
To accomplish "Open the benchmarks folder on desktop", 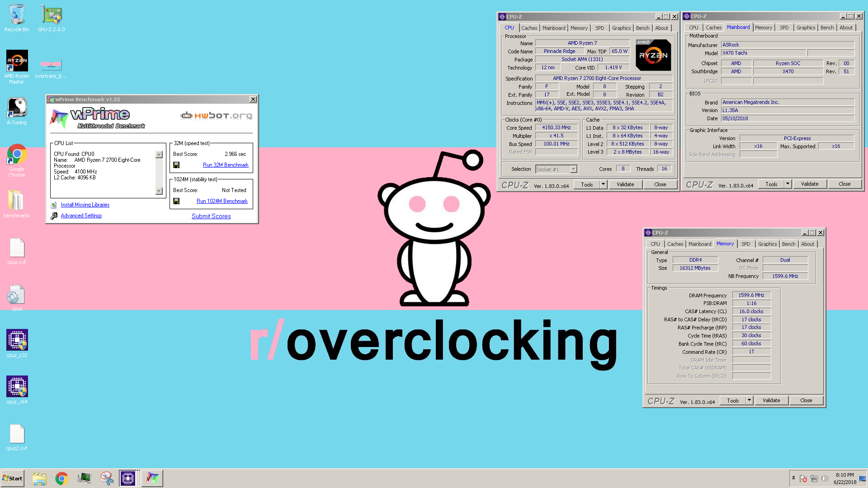I will 17,204.
